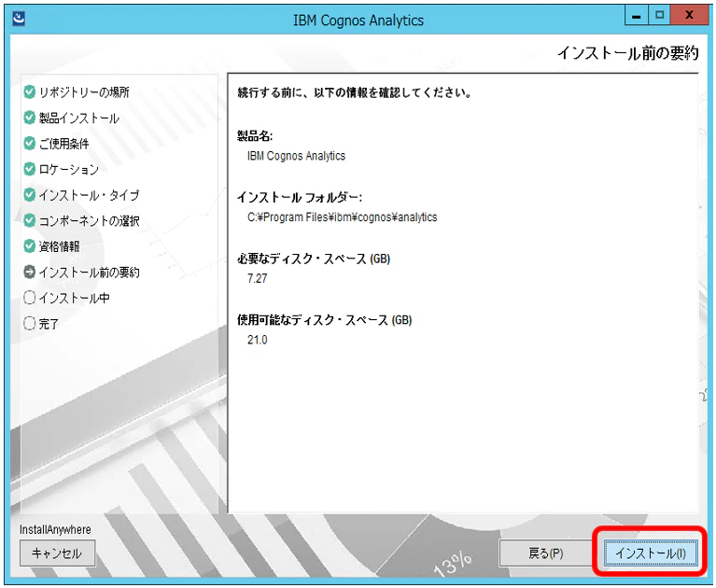Select the インストール前の要約 step label in sidebar
The width and height of the screenshot is (716, 588).
tap(89, 273)
